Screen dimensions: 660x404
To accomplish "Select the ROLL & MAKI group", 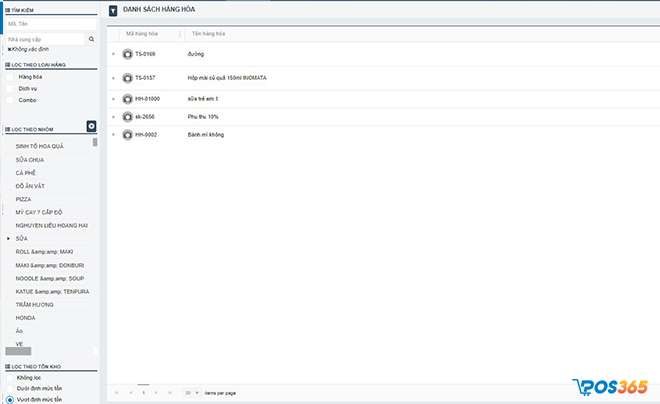I will coord(44,252).
